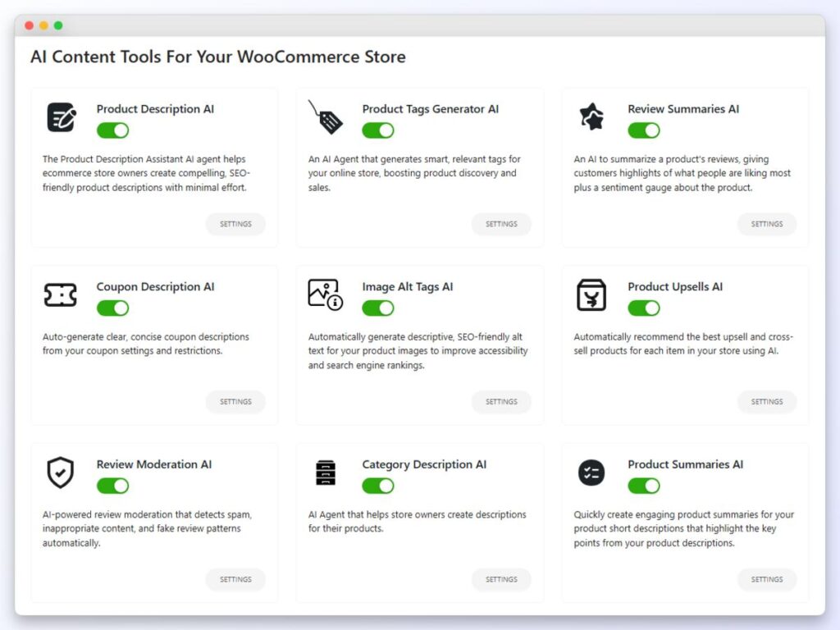Open Settings for Product Description AI
Viewport: 840px width, 630px height.
coord(235,224)
